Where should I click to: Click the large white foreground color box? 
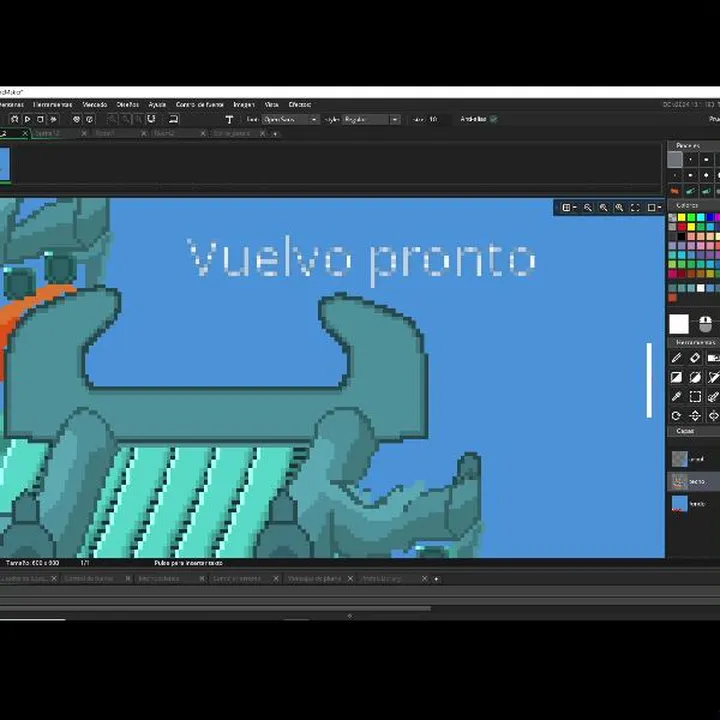679,324
